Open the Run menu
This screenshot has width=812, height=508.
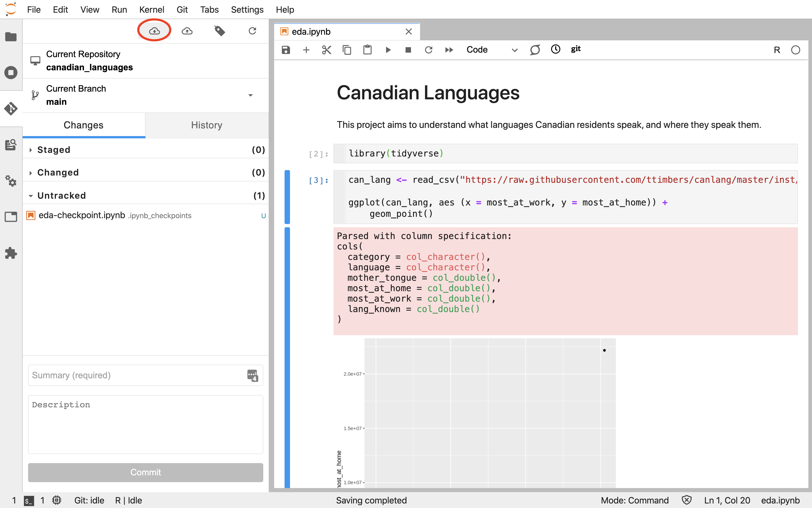point(119,9)
